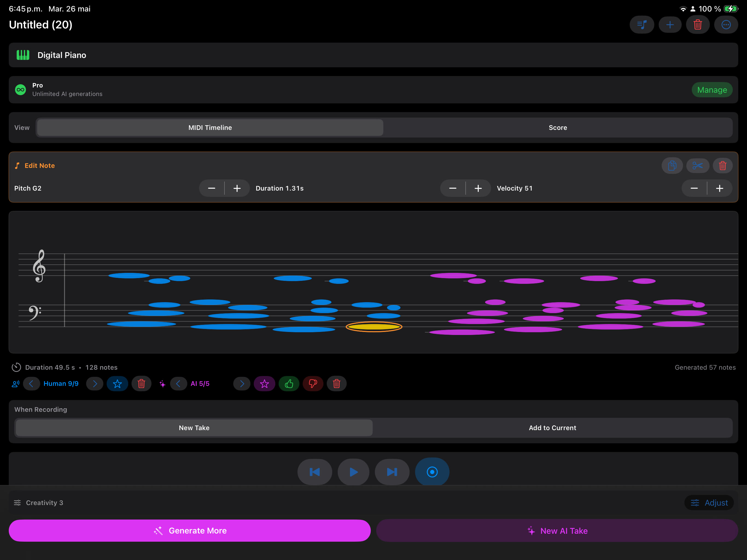Tap the Human 9/9 label
The width and height of the screenshot is (747, 560).
pyautogui.click(x=61, y=384)
